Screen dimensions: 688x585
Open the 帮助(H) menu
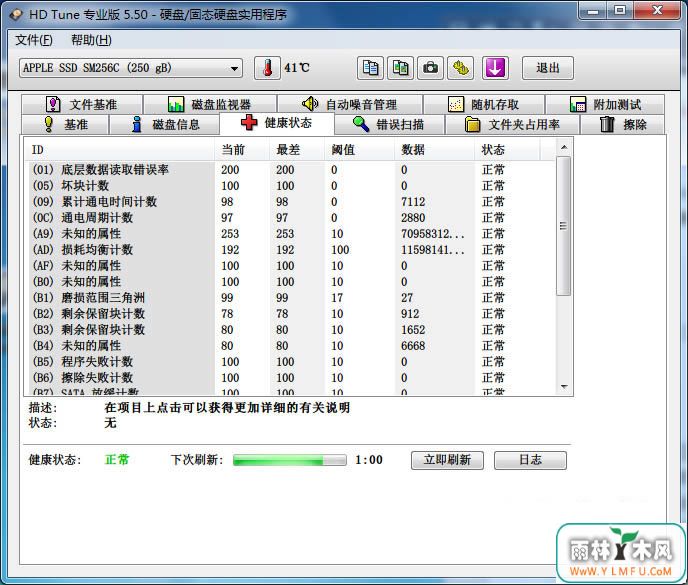click(91, 40)
